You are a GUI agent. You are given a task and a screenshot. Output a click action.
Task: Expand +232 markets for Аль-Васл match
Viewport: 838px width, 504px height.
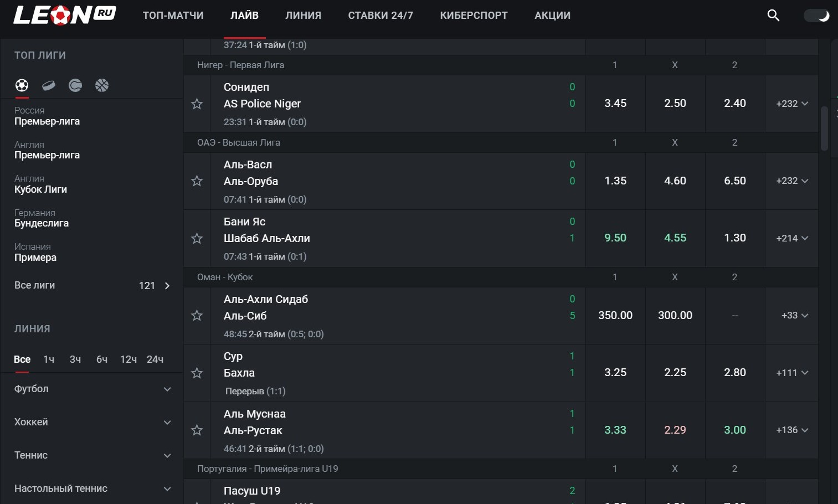coord(792,181)
